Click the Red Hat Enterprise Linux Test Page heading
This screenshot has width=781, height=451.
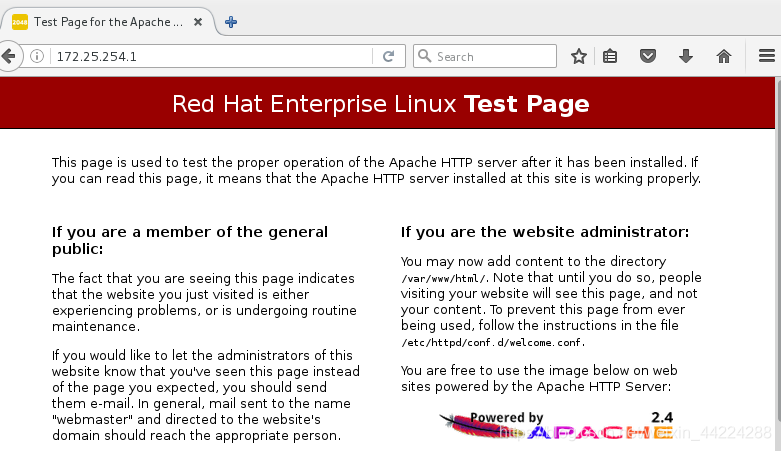[x=381, y=104]
